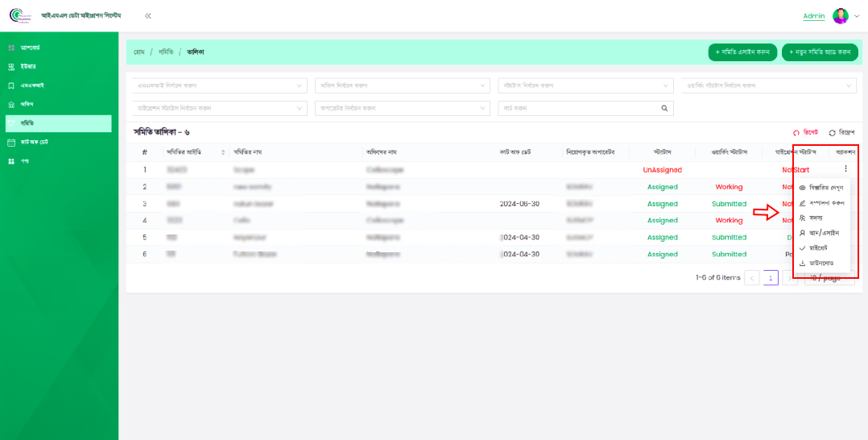The width and height of the screenshot is (868, 440).
Task: Open the স্ট্যাটাস নির্বাচন করুন filter dropdown
Action: (x=585, y=85)
